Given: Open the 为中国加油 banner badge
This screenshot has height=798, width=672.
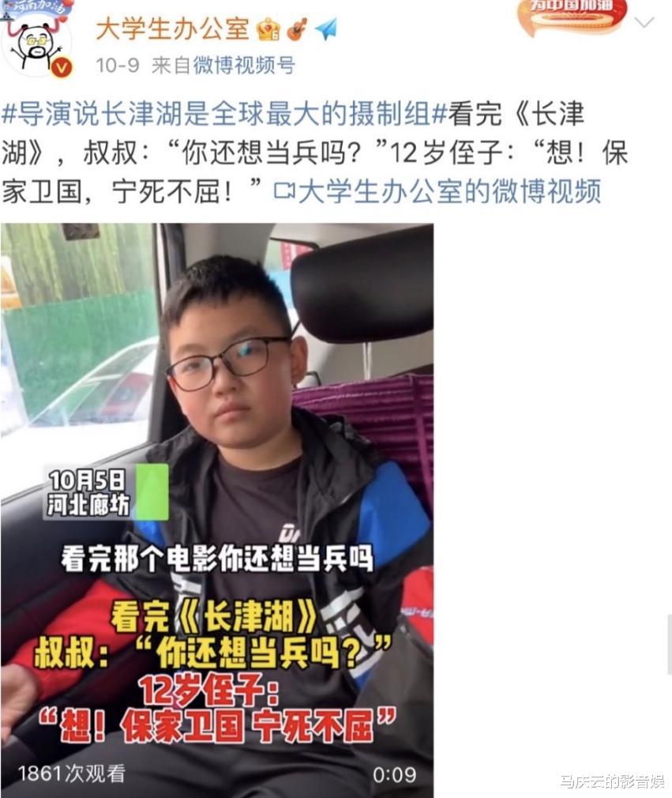Looking at the screenshot, I should click(572, 17).
